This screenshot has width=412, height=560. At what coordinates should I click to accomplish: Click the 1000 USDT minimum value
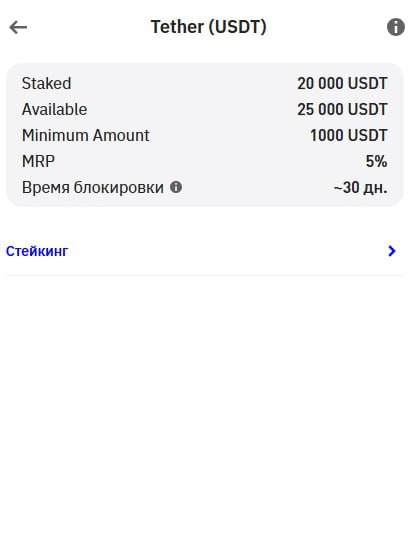click(x=348, y=135)
